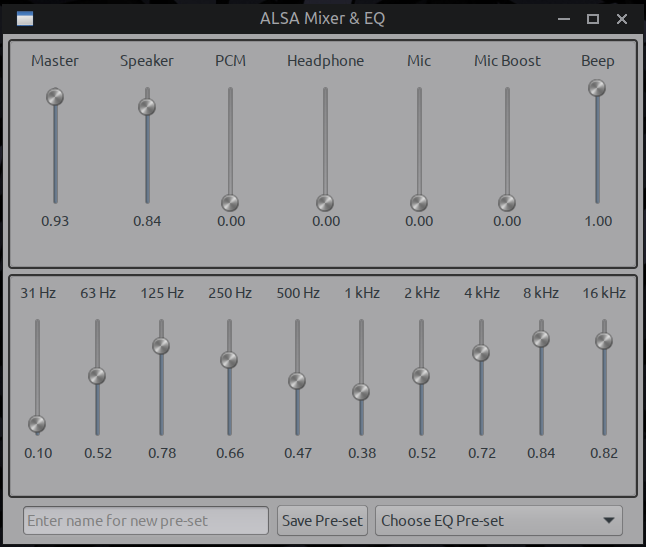Click the 31 Hz band label

pos(38,293)
